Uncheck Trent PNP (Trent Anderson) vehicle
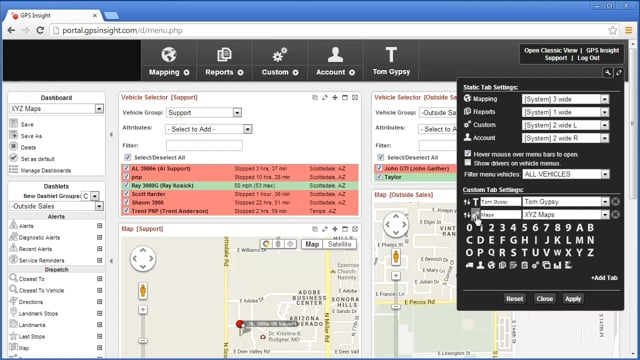 click(127, 211)
